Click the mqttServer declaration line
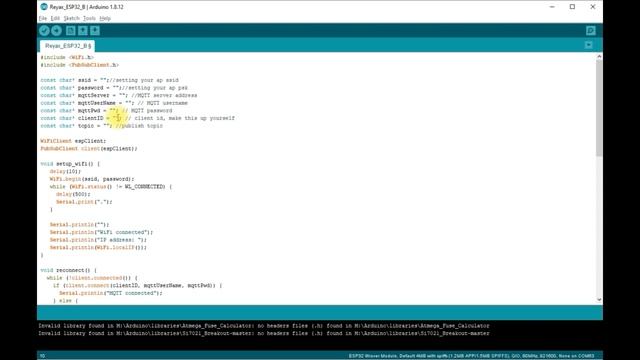Screen dimensions: 640x360 point(119,95)
